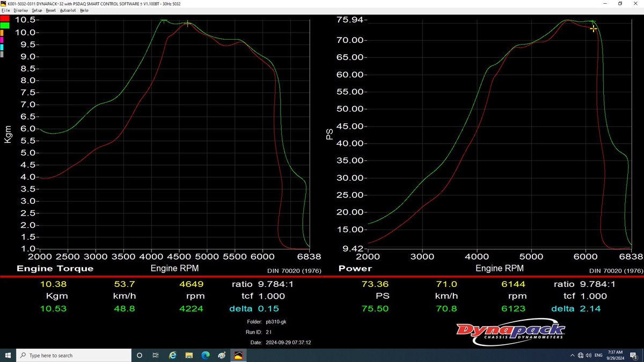Image resolution: width=644 pixels, height=362 pixels.
Task: Click the yellow rpm value 6144
Action: pyautogui.click(x=513, y=284)
